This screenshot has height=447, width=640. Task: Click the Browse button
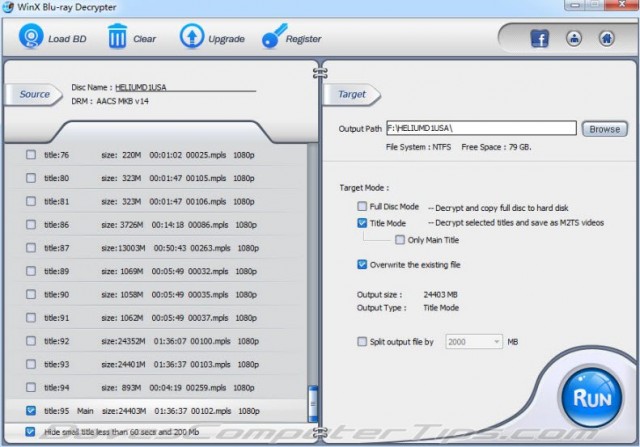[604, 129]
